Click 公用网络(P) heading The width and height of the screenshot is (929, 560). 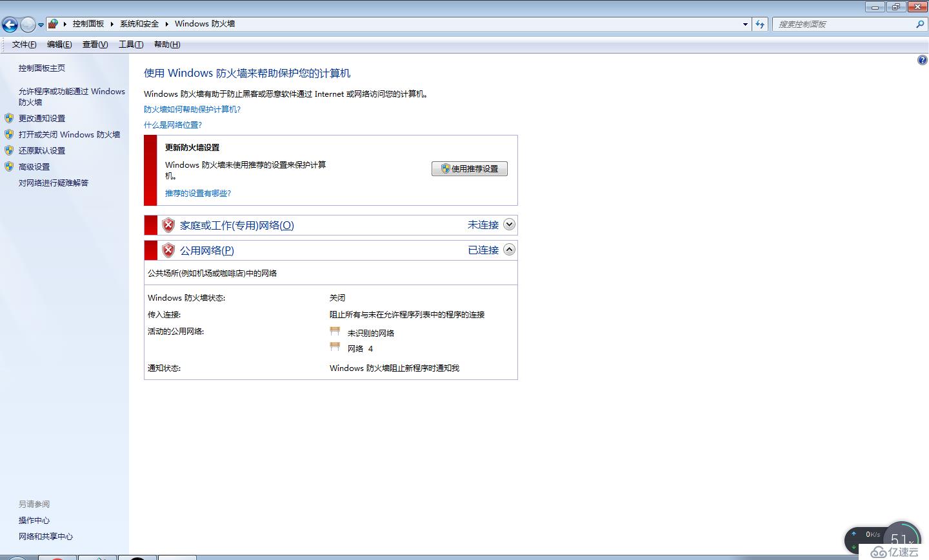[207, 250]
